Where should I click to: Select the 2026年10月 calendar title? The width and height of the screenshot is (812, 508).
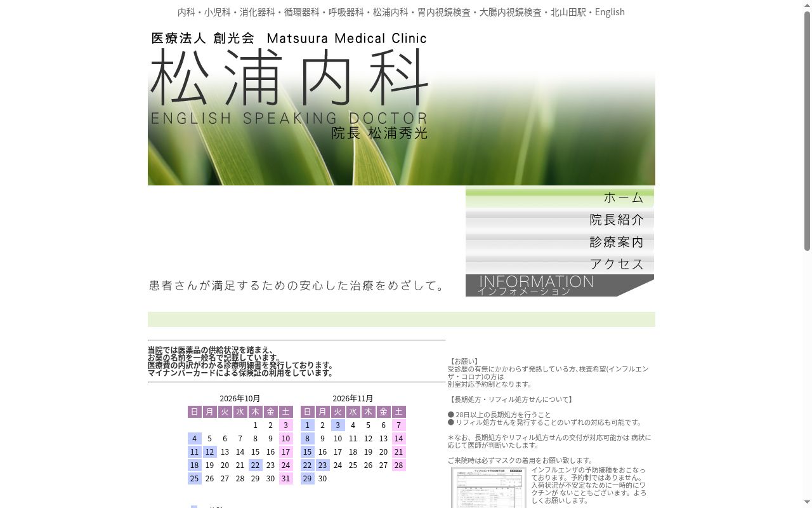click(240, 399)
